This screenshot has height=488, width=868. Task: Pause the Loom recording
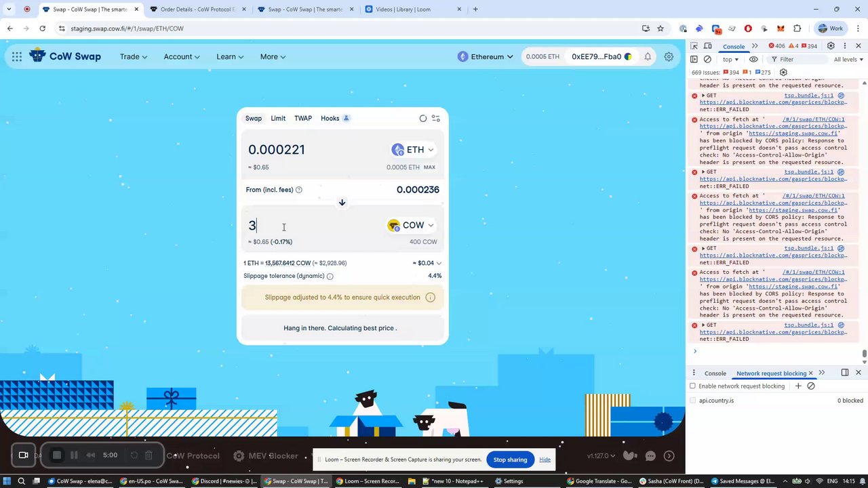click(x=74, y=455)
